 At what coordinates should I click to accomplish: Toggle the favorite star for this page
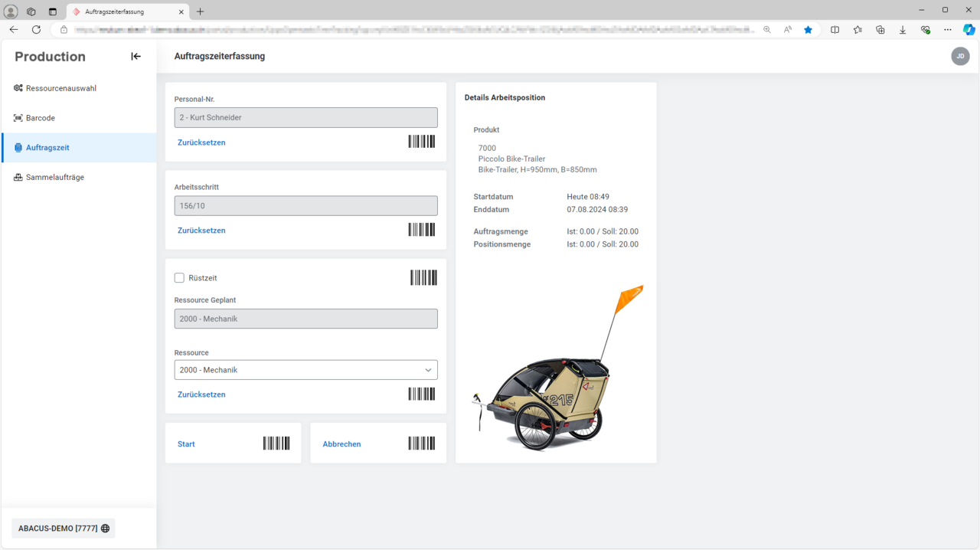(x=808, y=30)
